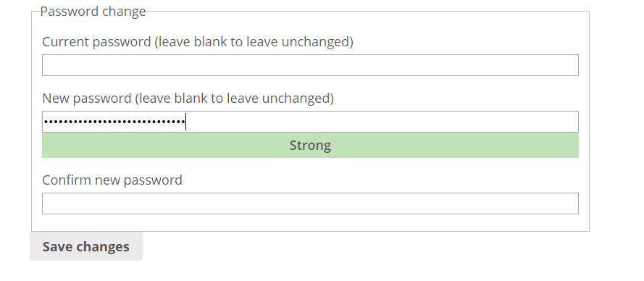Click the 'Password change' section legend
The image size is (644, 281).
pyautogui.click(x=93, y=11)
